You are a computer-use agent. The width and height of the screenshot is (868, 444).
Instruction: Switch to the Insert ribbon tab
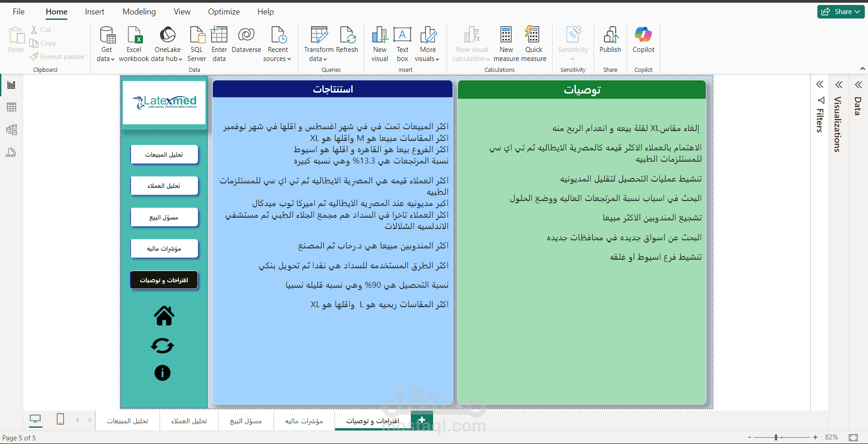point(94,12)
